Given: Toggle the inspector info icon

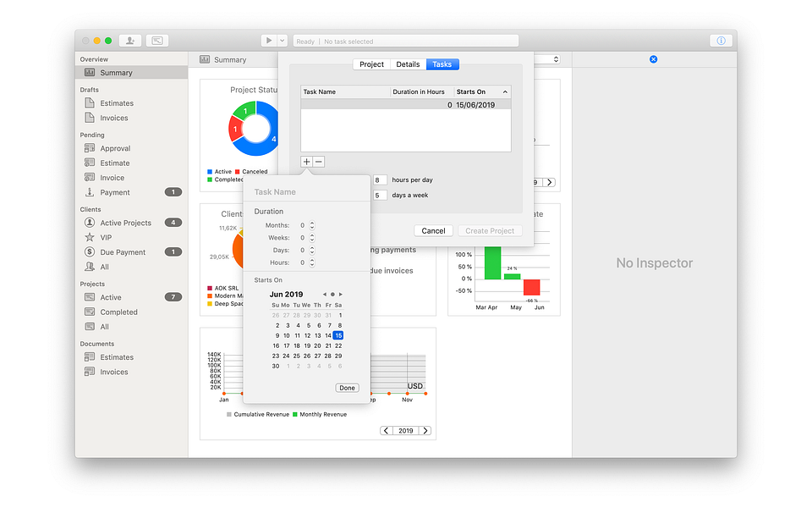Looking at the screenshot, I should pos(721,41).
